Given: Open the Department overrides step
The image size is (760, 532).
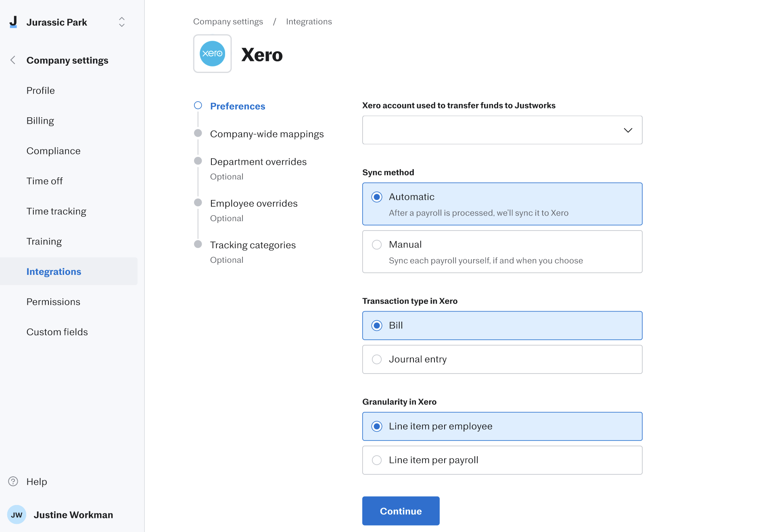Looking at the screenshot, I should point(259,162).
